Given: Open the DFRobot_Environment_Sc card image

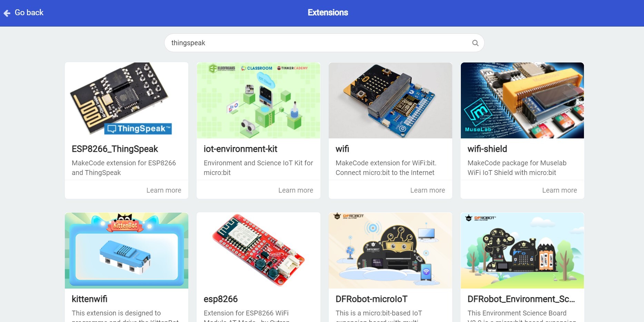Looking at the screenshot, I should coord(522,251).
